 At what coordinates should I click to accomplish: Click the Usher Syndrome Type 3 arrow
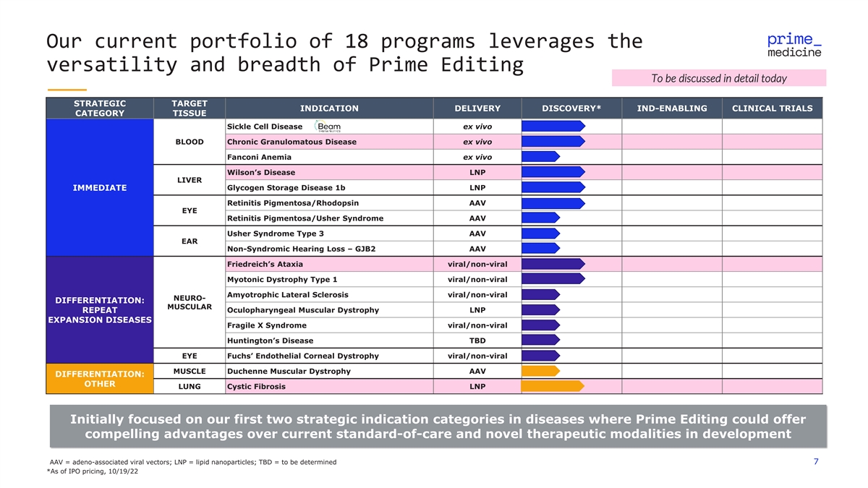(540, 234)
